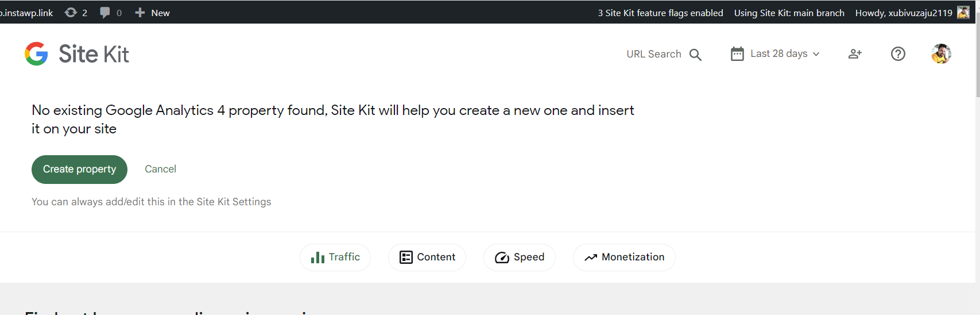Click the Content article icon
The height and width of the screenshot is (315, 980).
coord(406,258)
